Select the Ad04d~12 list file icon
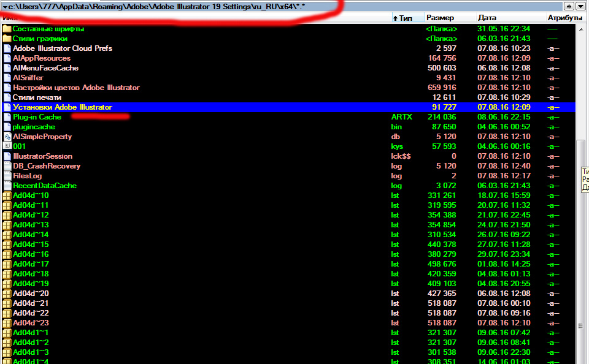The image size is (589, 364). click(7, 215)
